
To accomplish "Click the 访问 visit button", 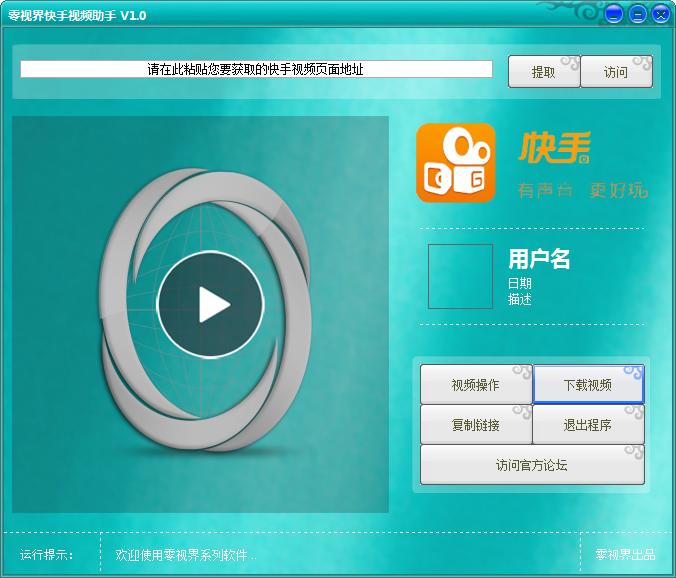I will coord(617,72).
